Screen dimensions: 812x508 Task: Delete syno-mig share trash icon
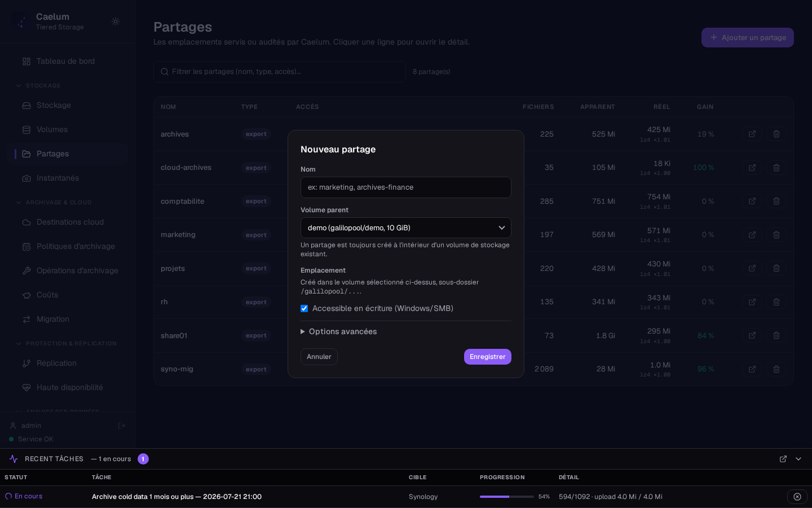[x=776, y=369]
